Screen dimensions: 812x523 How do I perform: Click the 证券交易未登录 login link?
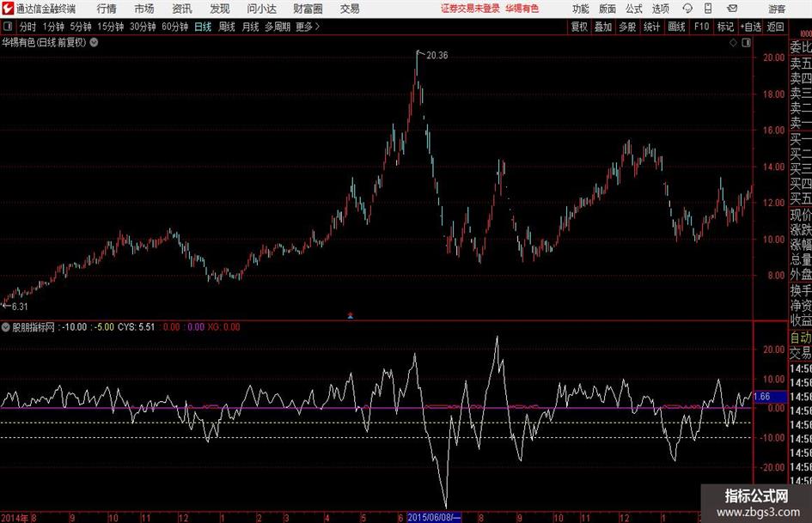[x=470, y=9]
